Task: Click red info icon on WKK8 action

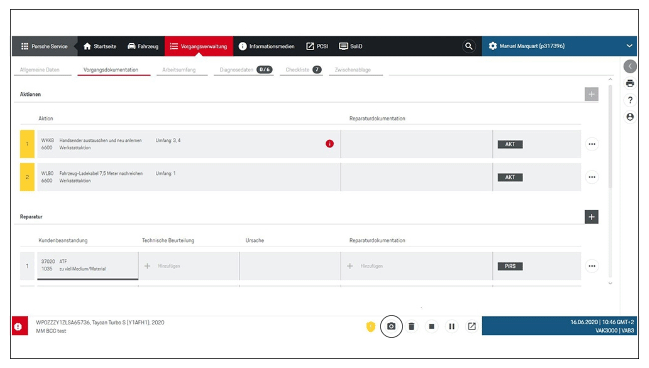Action: [x=329, y=144]
